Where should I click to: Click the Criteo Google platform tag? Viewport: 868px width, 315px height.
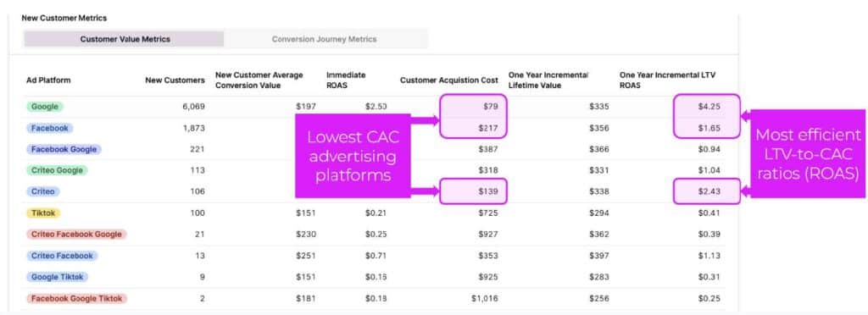[57, 170]
